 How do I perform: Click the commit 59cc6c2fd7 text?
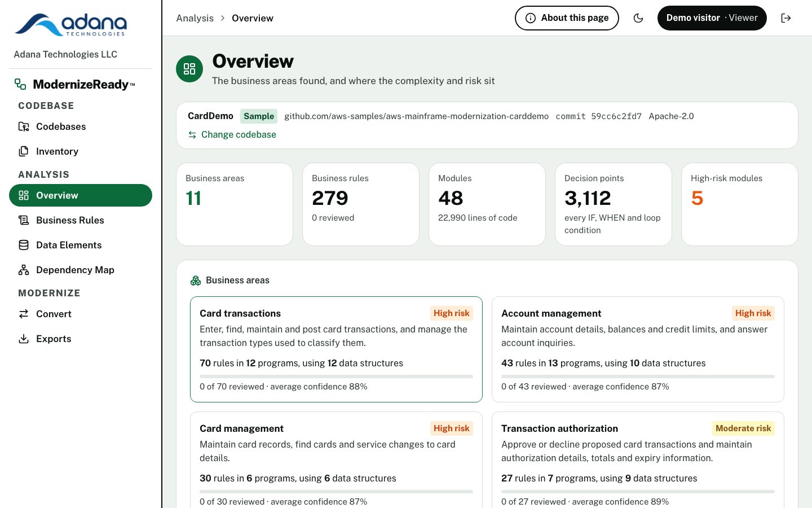tap(598, 116)
